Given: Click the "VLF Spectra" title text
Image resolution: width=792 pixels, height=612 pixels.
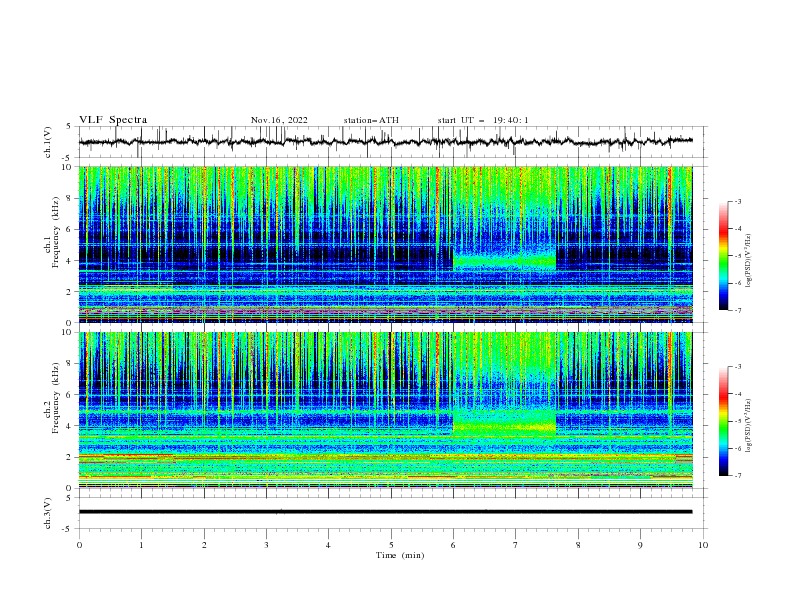Looking at the screenshot, I should 113,120.
